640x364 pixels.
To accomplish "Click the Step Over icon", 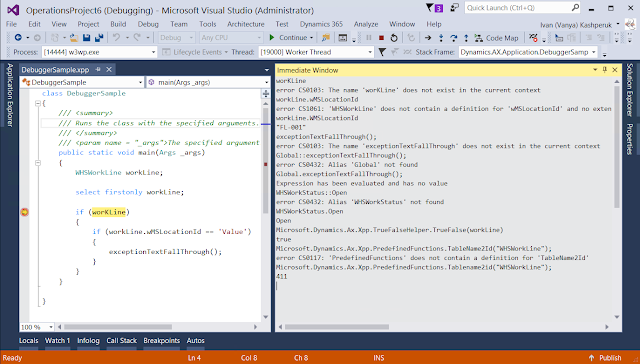I will [x=453, y=38].
